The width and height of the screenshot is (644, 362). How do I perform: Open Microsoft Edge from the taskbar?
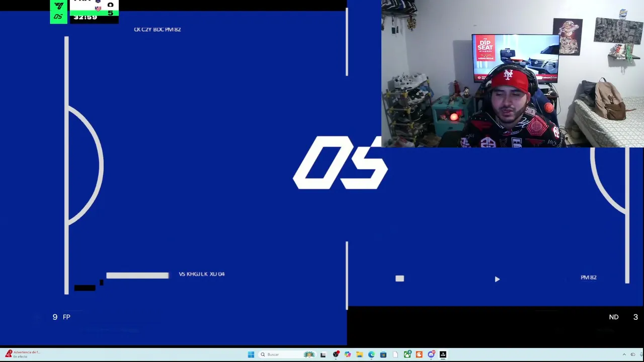[371, 354]
